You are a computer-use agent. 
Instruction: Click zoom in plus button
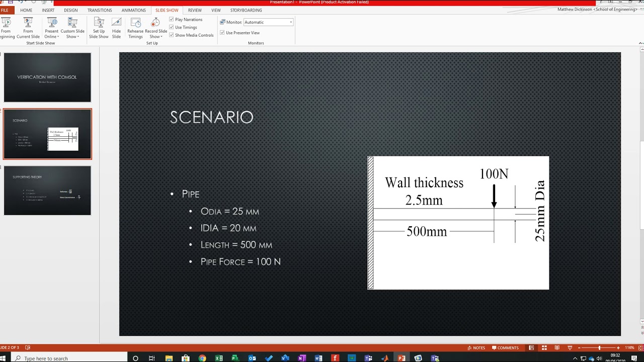[618, 347]
